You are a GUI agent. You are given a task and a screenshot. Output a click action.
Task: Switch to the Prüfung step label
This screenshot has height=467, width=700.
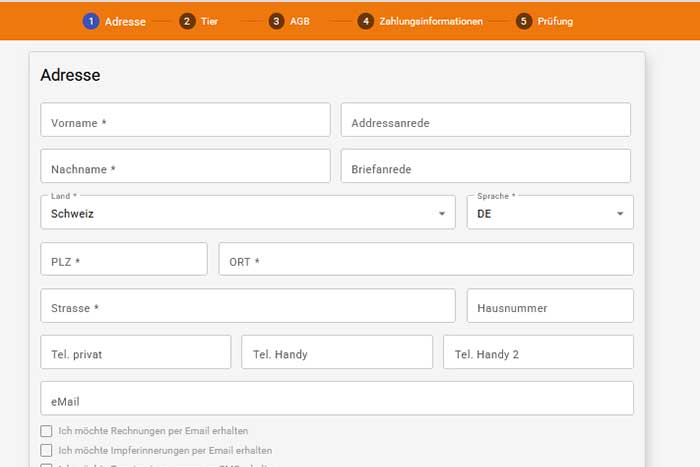[555, 21]
